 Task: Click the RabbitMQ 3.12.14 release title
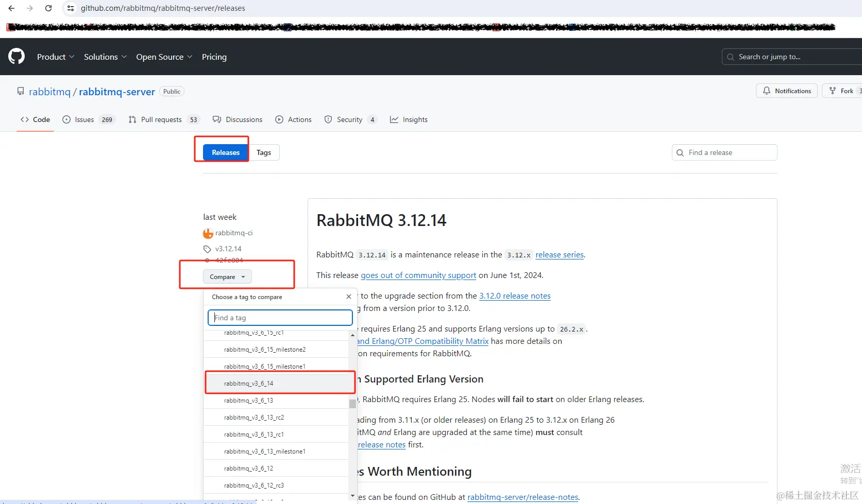click(381, 220)
